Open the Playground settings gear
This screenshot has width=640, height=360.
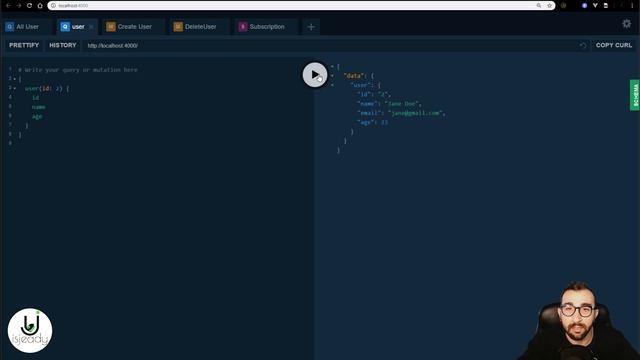(x=627, y=24)
